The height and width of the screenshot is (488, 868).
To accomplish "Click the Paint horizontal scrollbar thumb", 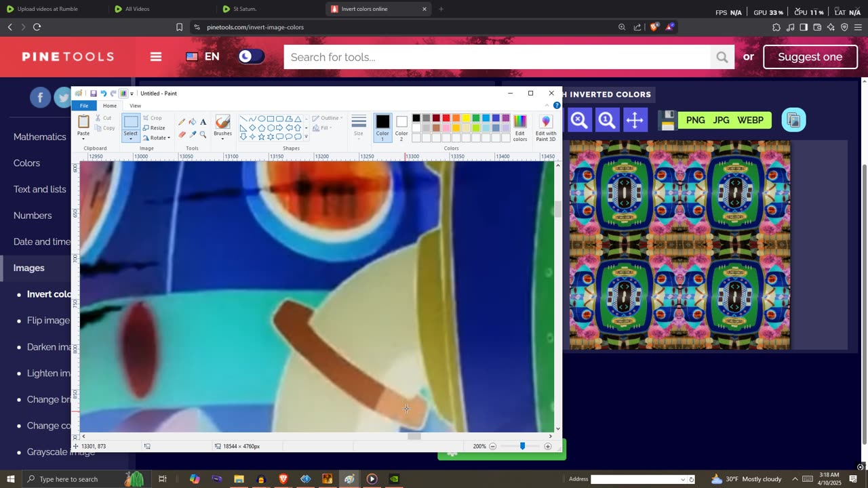I will pos(414,436).
